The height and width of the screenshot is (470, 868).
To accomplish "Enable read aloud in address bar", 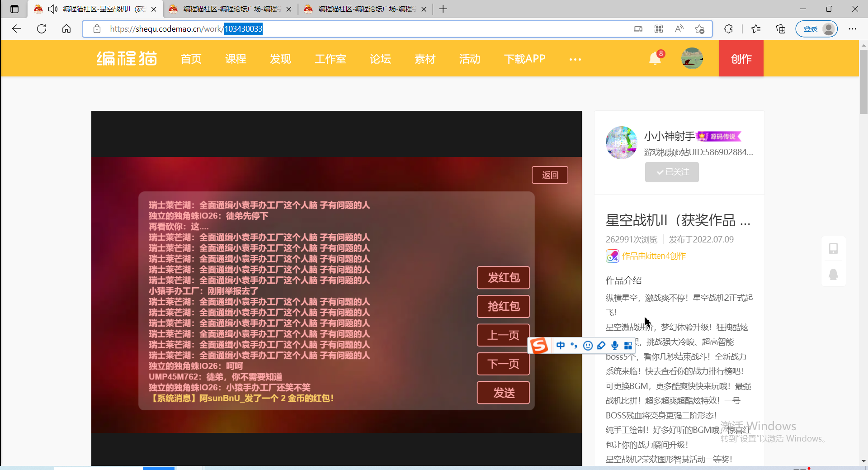I will [x=679, y=29].
